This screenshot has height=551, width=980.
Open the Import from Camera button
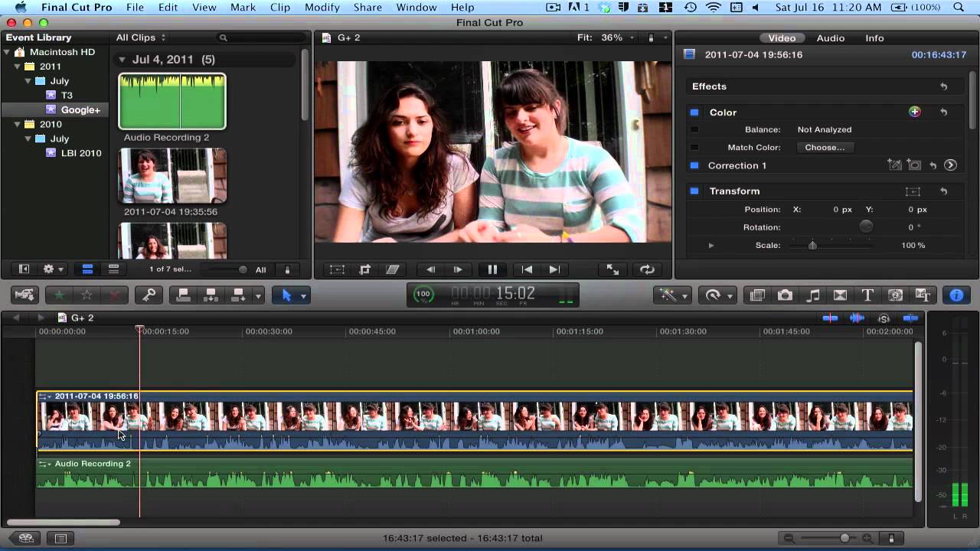coord(25,295)
